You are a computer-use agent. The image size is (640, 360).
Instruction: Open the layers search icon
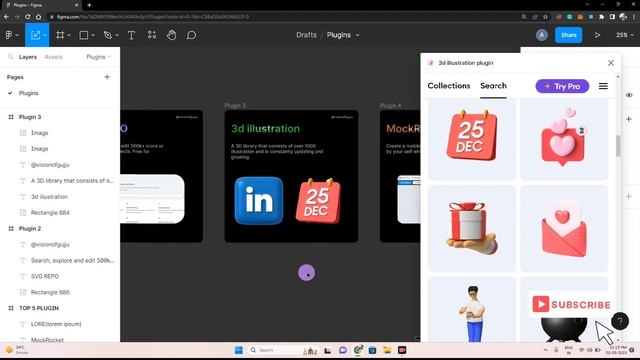coord(11,57)
